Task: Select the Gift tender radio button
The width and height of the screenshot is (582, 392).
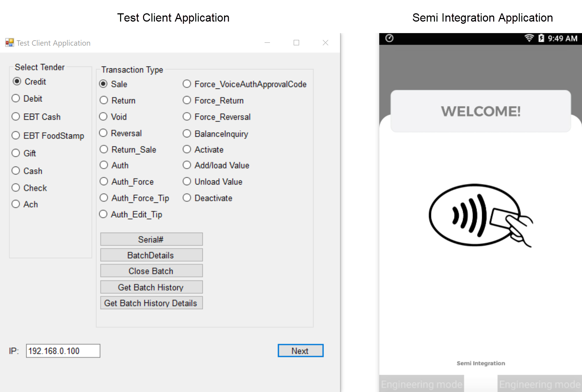Action: click(x=16, y=153)
